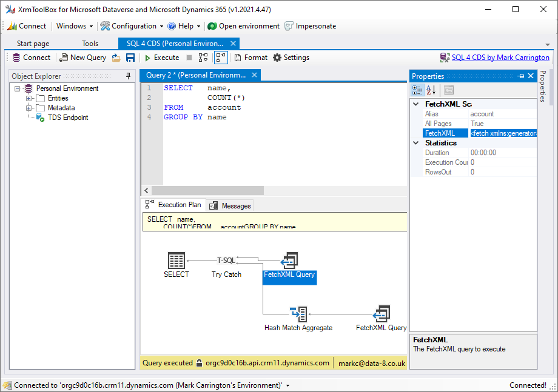Toggle the estimated execution plan button
The image size is (558, 392).
[x=203, y=58]
